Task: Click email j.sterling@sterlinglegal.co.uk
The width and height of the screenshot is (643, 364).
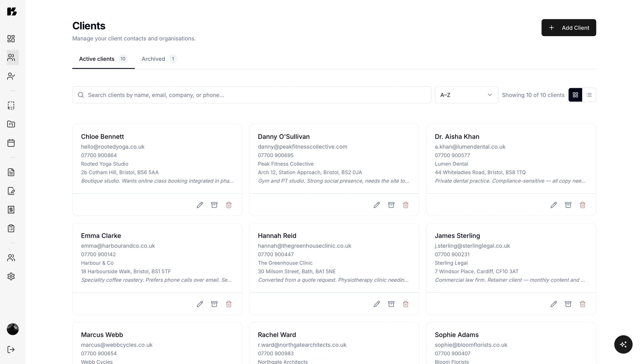Action: coord(472,246)
